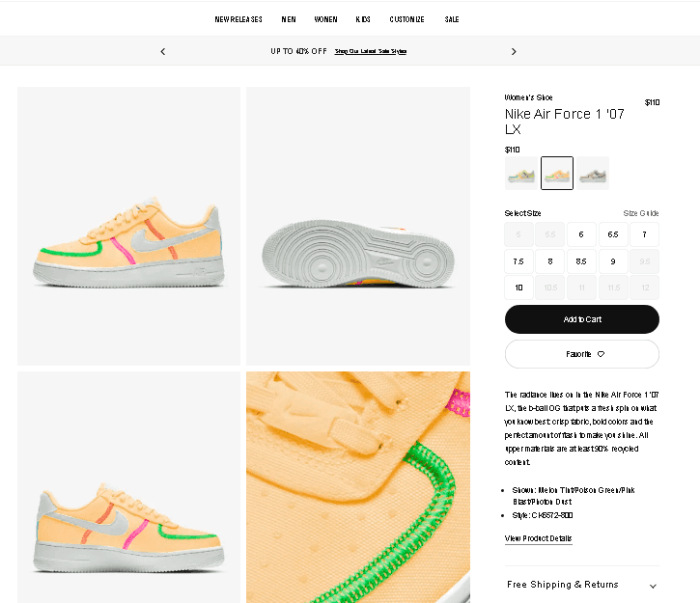Open the New Releases menu
The width and height of the screenshot is (700, 603).
point(238,19)
